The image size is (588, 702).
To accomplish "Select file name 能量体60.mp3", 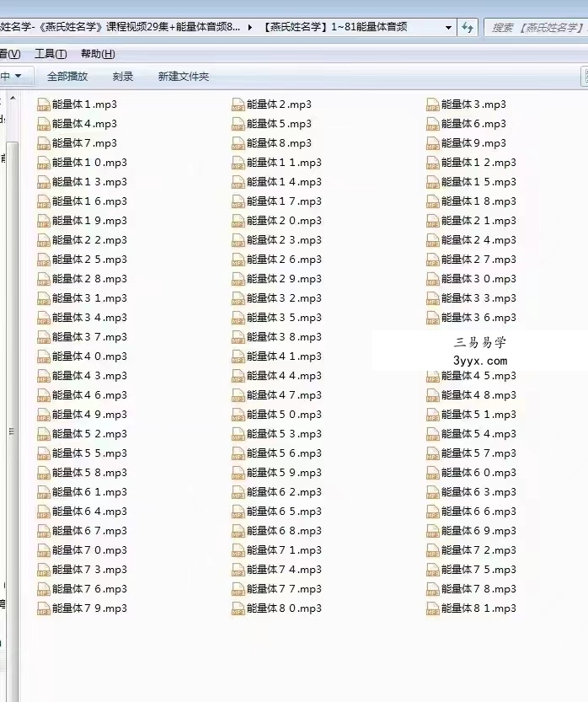I will tap(478, 473).
